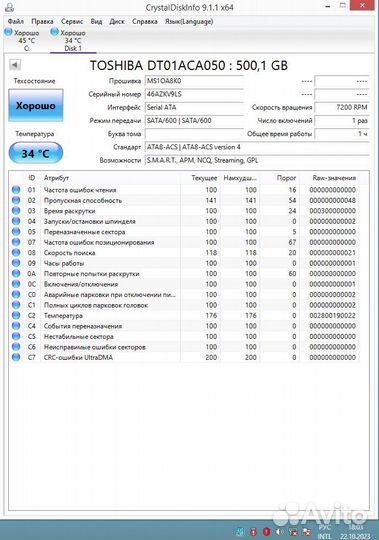Click the volume speaker tray icon

point(280,532)
